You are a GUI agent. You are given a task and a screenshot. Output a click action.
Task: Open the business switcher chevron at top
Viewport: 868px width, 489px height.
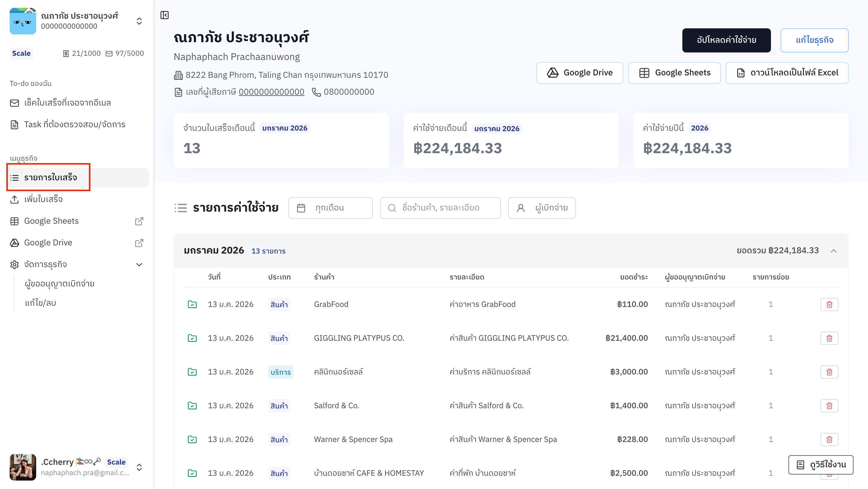coord(139,21)
